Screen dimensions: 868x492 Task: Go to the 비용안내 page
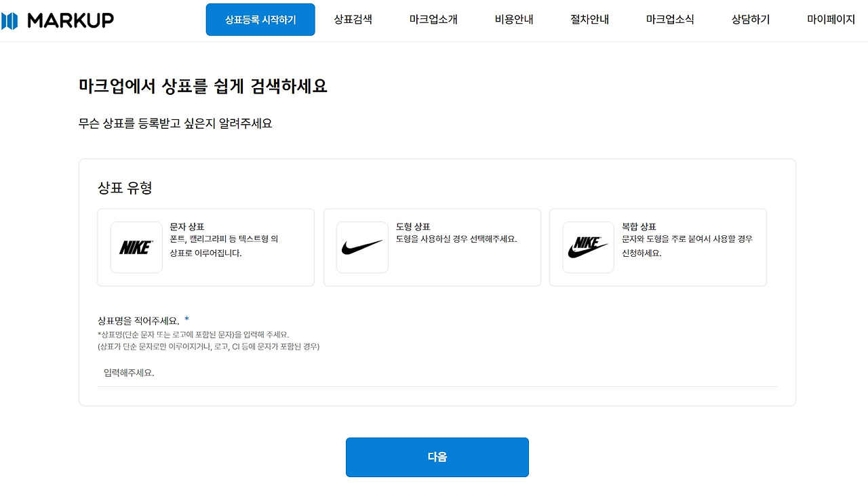coord(514,20)
